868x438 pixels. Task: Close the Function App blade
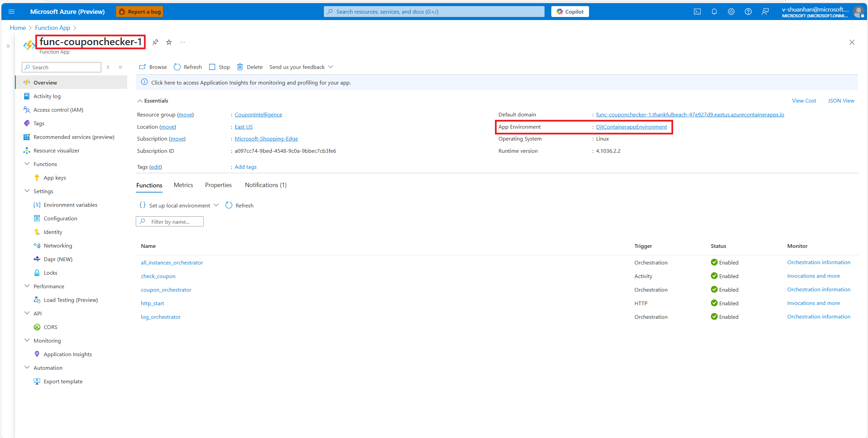(852, 42)
